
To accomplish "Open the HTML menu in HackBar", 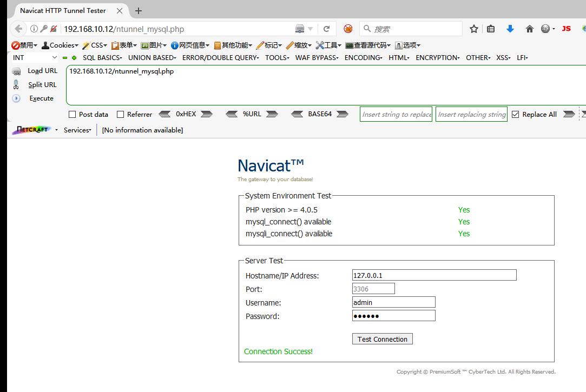I will [399, 57].
